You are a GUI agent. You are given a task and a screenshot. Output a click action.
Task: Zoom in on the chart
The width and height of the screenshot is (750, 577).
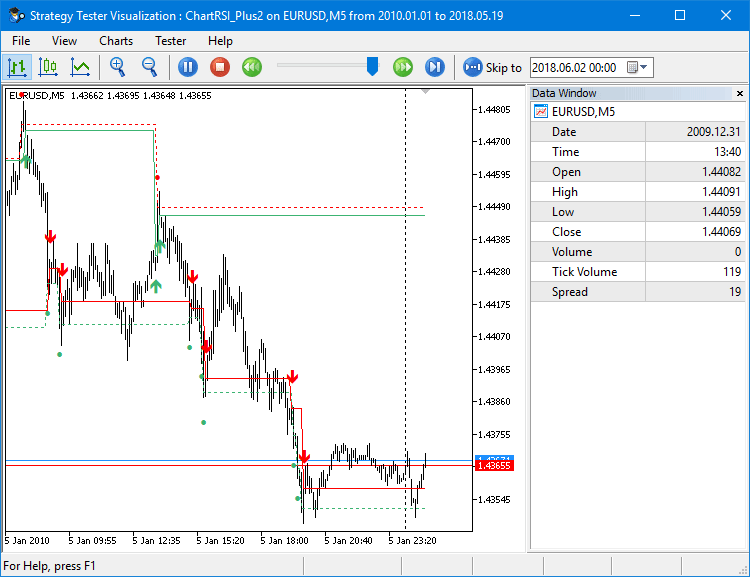[118, 67]
